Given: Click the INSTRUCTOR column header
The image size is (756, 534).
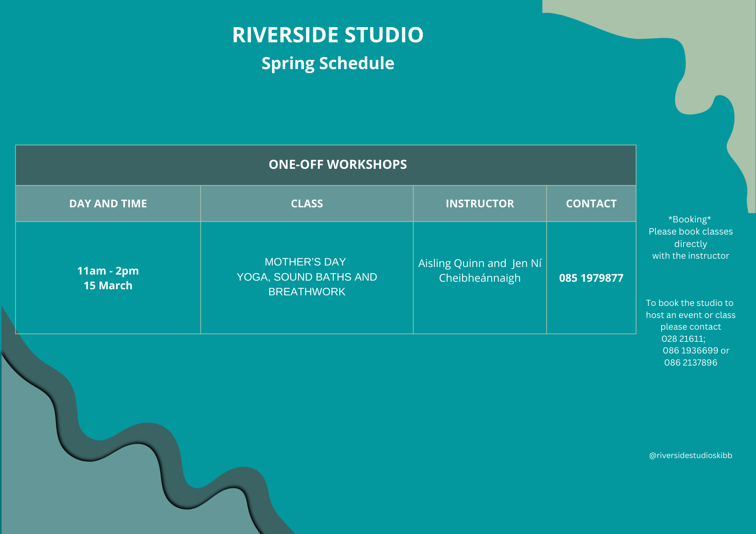Looking at the screenshot, I should click(479, 204).
